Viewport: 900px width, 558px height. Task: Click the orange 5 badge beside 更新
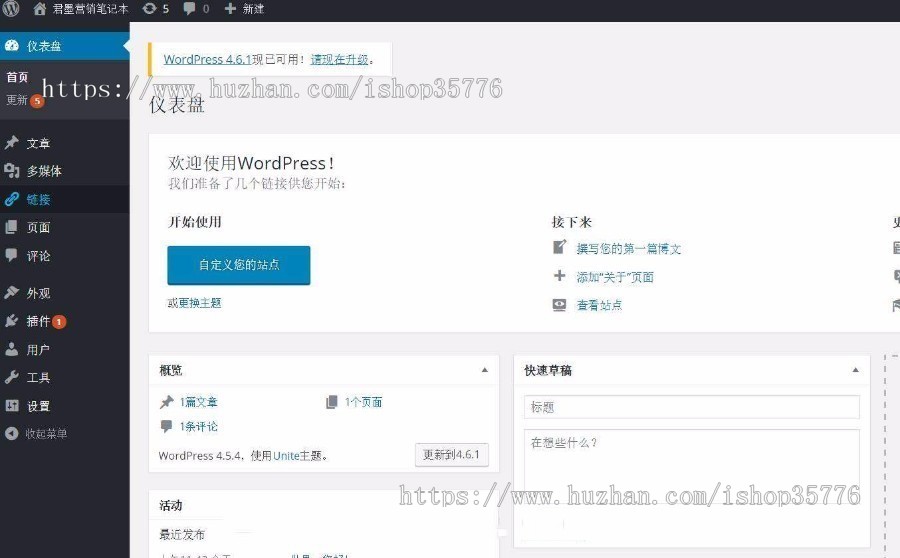(x=37, y=101)
